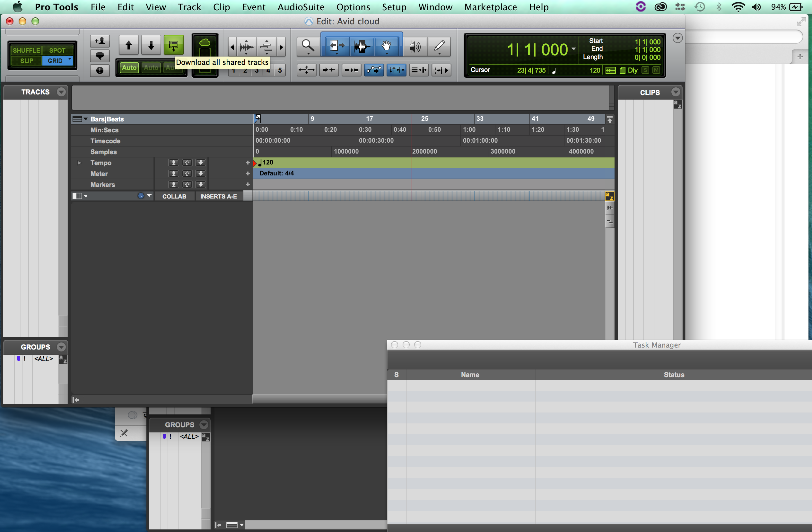Image resolution: width=812 pixels, height=532 pixels.
Task: Toggle Mirrored MIDI Editing button
Action: coord(351,70)
